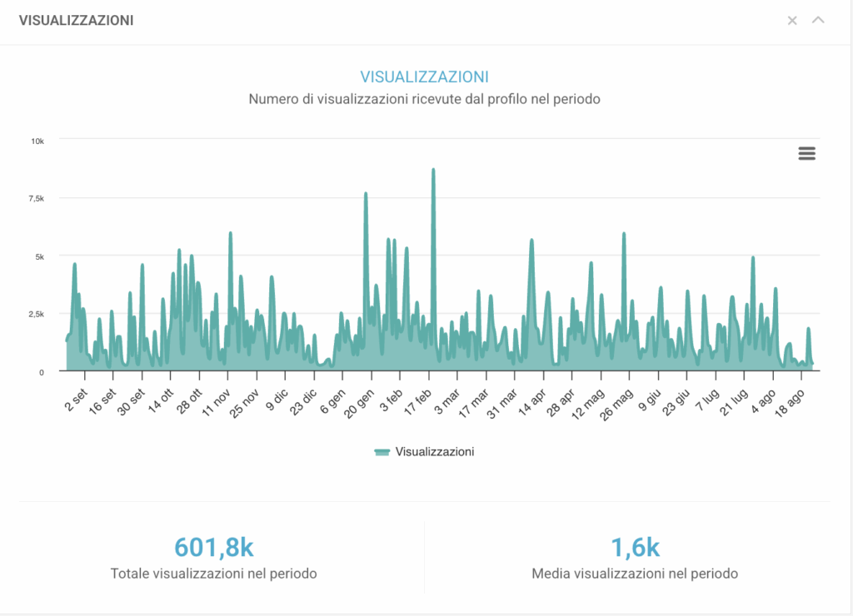Click the 25 nov x-axis date label
The width and height of the screenshot is (853, 616).
tap(244, 404)
